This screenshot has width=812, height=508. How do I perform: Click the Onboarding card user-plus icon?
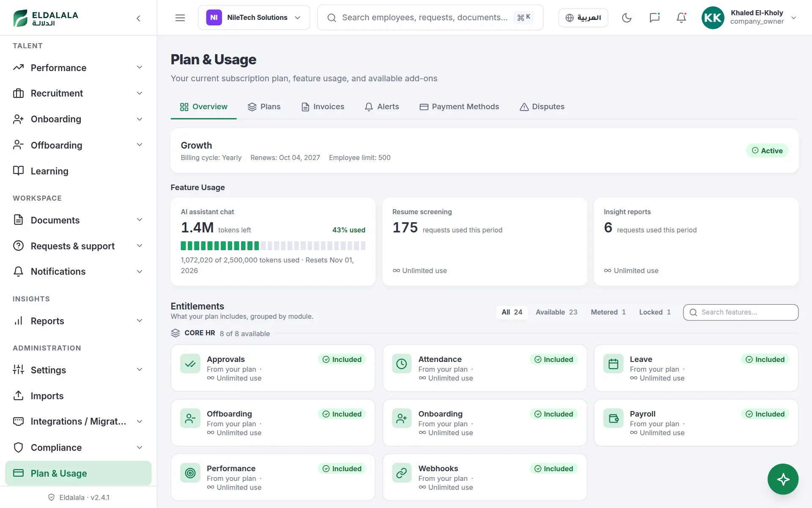coord(402,418)
